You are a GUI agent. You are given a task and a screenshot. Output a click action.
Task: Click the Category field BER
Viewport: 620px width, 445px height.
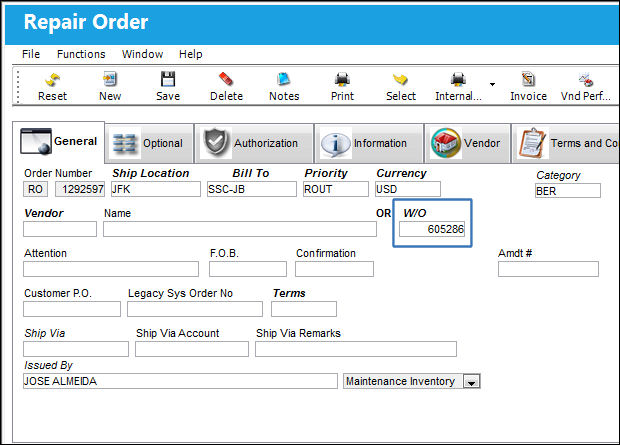click(568, 191)
